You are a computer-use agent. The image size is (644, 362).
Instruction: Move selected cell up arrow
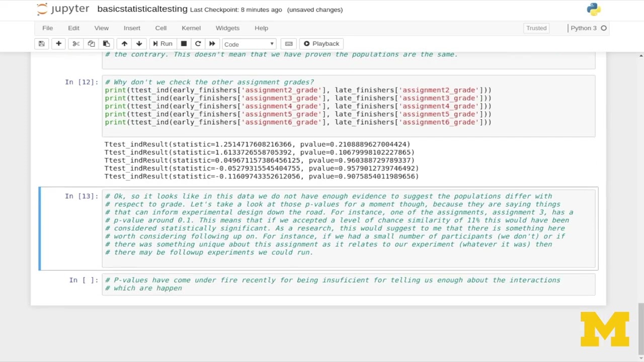coord(124,44)
